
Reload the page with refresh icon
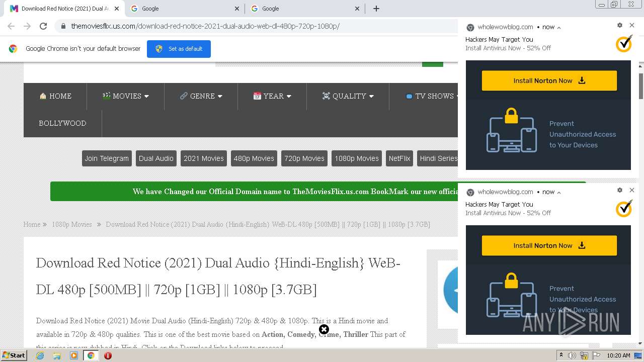click(43, 26)
